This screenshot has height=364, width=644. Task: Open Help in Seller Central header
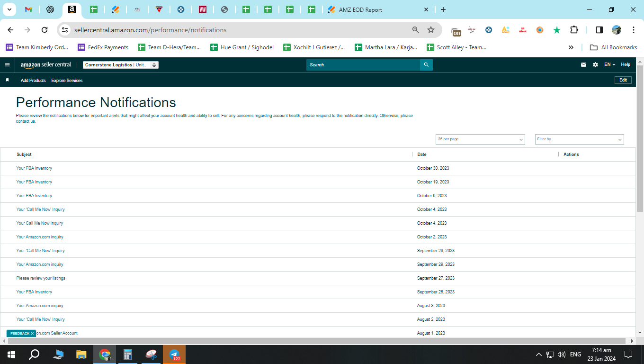point(626,65)
